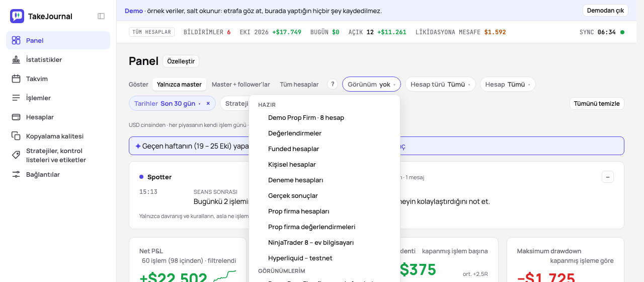Screen dimensions: 644x282
Task: Choose Hyperliquid – testnet preset
Action: pos(325,258)
